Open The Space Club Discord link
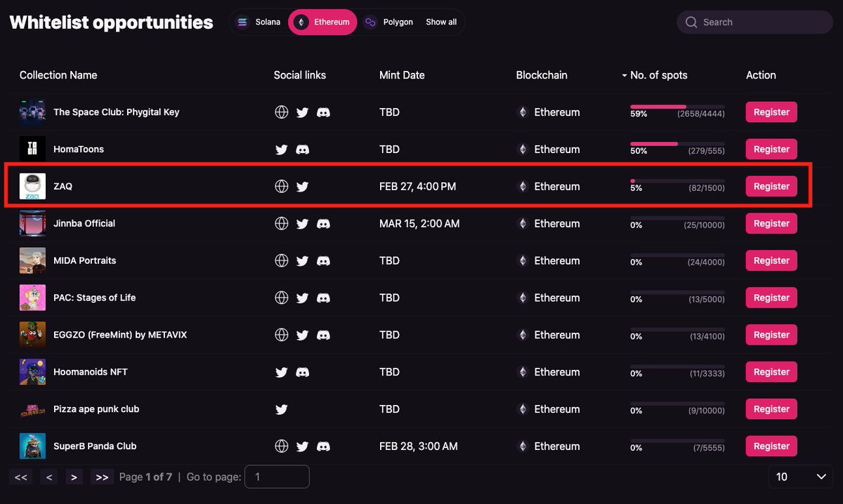Screen dimensions: 843x504 324,112
